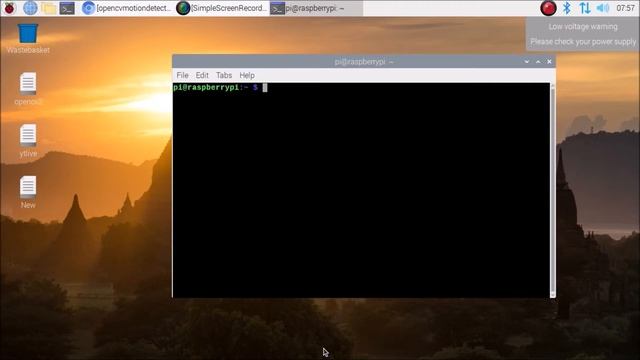Open the terminal File menu
The height and width of the screenshot is (360, 640).
click(x=182, y=75)
